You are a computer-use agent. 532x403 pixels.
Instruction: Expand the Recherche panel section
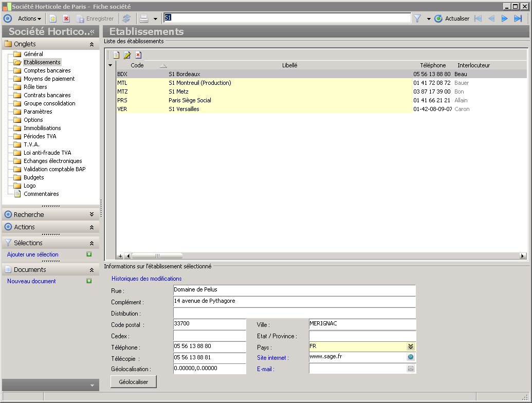pos(91,215)
